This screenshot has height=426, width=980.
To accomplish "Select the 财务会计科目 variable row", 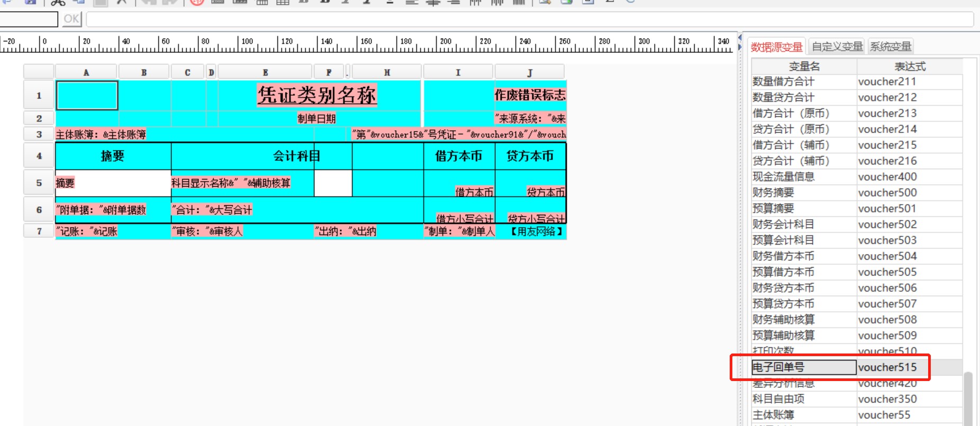I will tap(857, 224).
